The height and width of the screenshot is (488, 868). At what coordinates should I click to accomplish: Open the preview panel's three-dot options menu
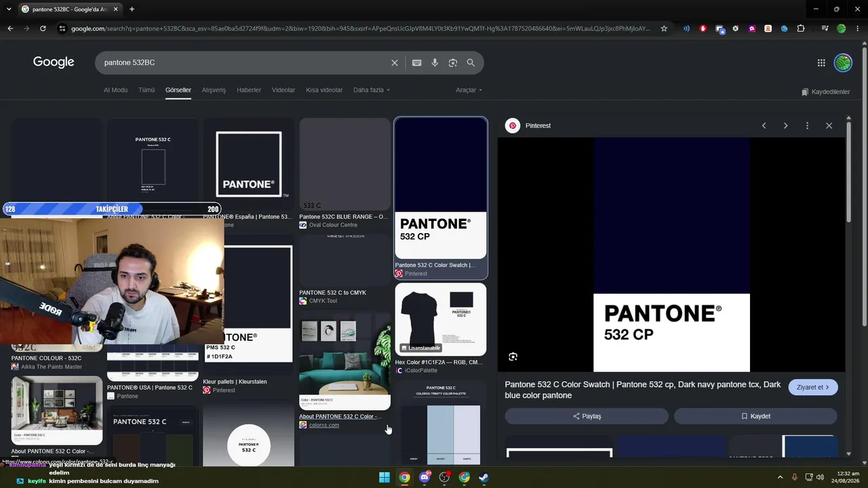807,125
